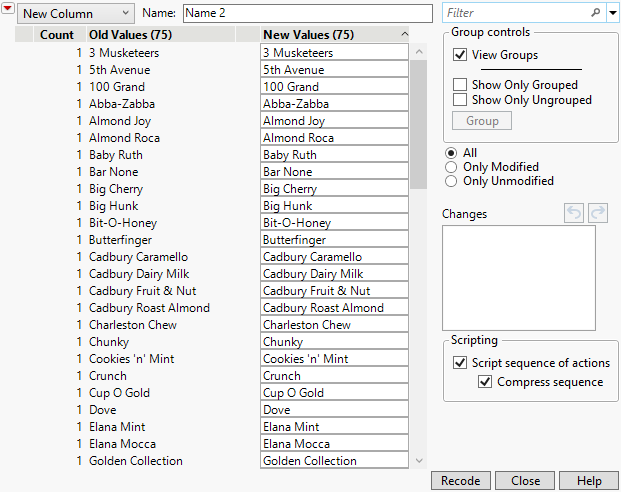Viewport: 626px width, 493px height.
Task: Select the Only Unmodified radio button
Action: [x=452, y=181]
